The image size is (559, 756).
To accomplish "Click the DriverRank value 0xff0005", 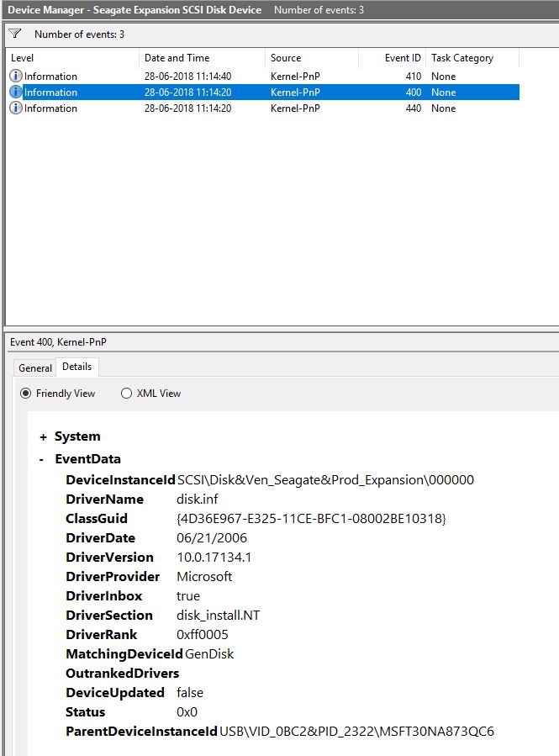I will click(203, 635).
